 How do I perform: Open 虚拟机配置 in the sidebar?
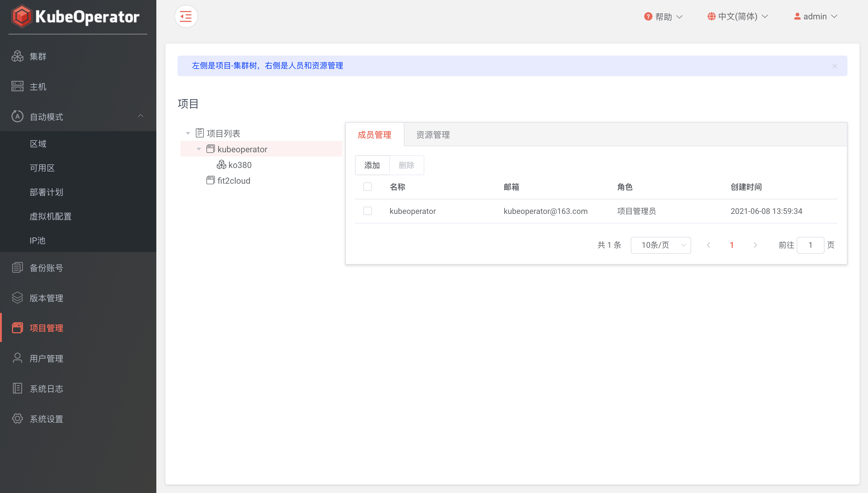[x=78, y=216]
